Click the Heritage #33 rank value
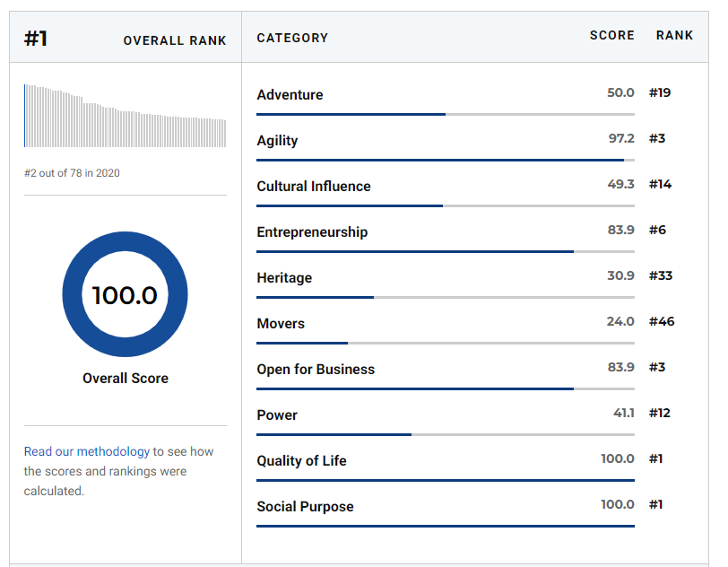 tap(660, 276)
